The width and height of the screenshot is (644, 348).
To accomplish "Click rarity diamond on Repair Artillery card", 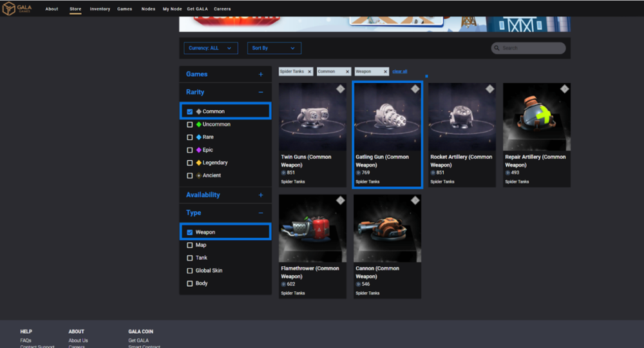I will click(565, 89).
